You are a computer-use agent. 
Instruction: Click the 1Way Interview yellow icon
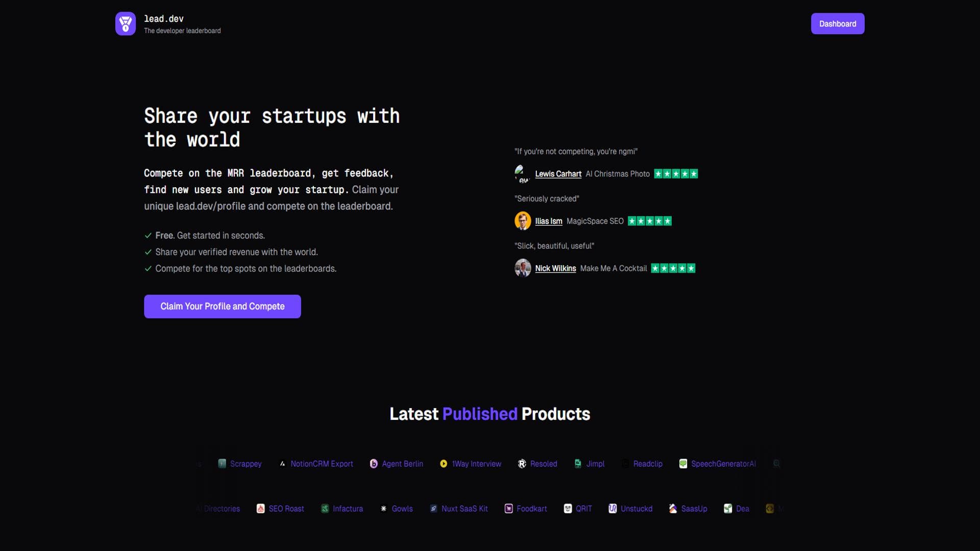(x=444, y=464)
